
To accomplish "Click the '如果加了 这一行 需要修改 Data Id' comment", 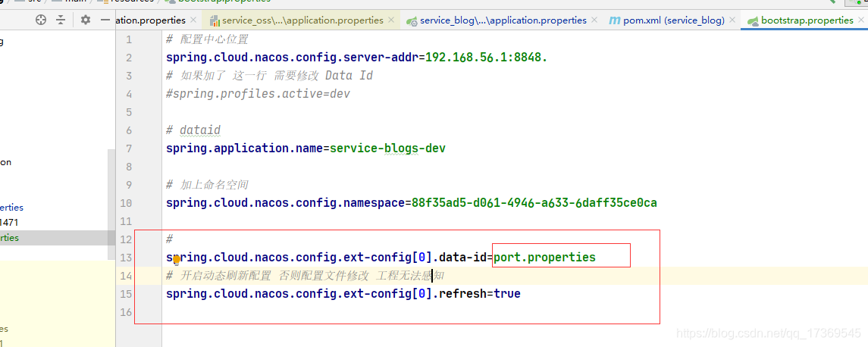I will click(x=270, y=76).
